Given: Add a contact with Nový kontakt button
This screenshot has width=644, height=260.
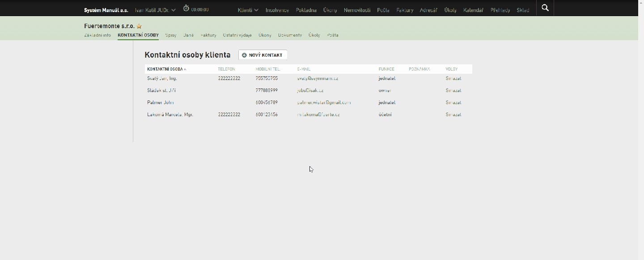Looking at the screenshot, I should tap(263, 55).
